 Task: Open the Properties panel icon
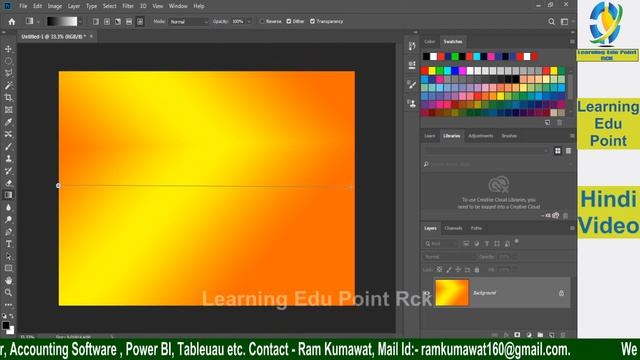point(412,65)
